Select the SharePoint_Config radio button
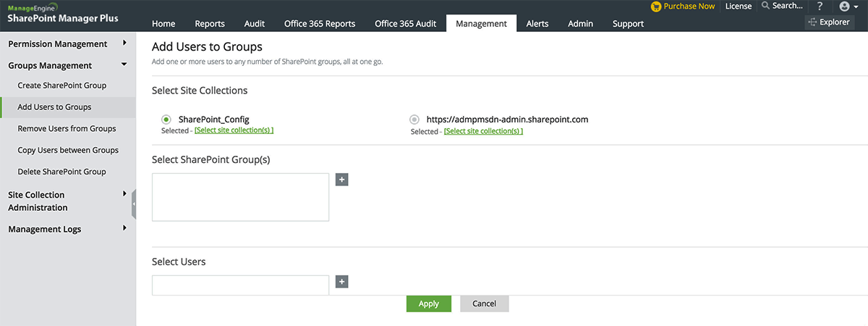Screen dimensions: 868x326 pos(166,120)
